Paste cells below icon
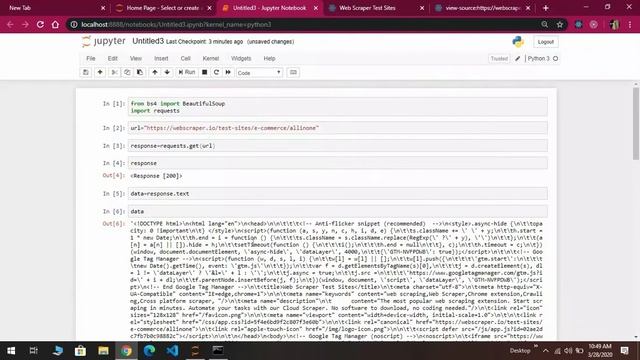Screen dimensions: 640x360 pyautogui.click(x=140, y=72)
